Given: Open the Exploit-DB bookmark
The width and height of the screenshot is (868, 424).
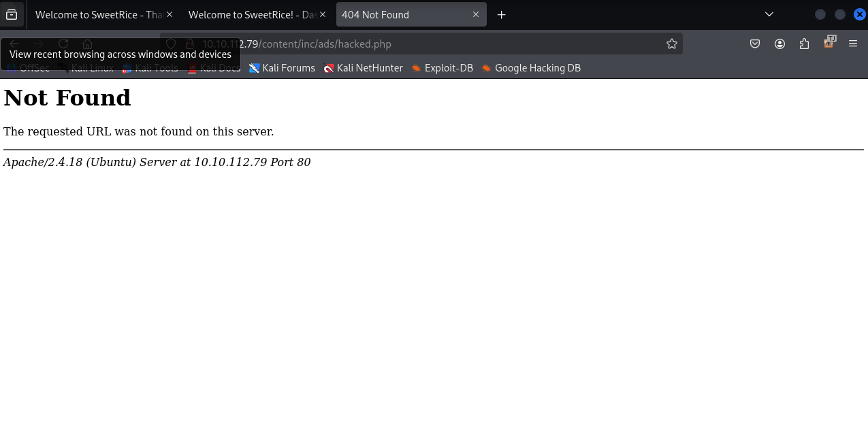Looking at the screenshot, I should 443,68.
